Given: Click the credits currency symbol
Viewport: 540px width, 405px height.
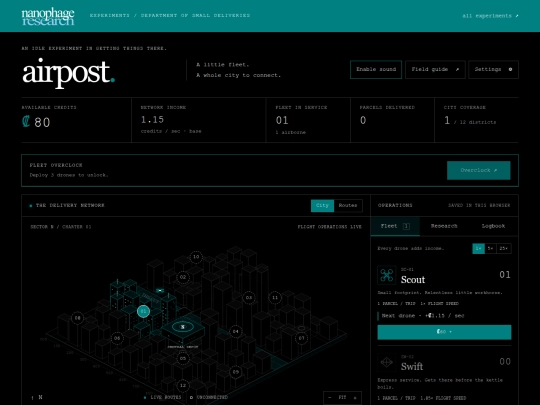Looking at the screenshot, I should tap(26, 121).
